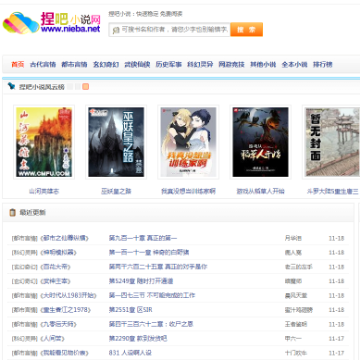Click the magnifier icon in search box
The image size is (360, 360).
click(x=116, y=30)
